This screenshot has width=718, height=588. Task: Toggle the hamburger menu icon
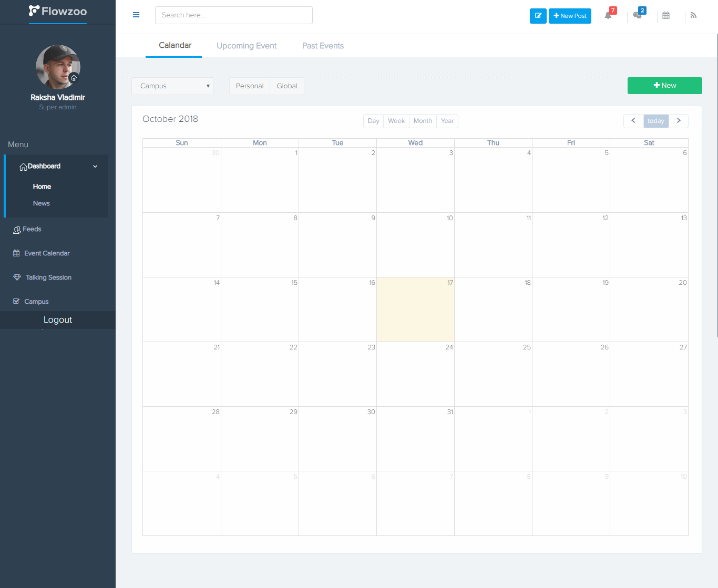[x=136, y=15]
